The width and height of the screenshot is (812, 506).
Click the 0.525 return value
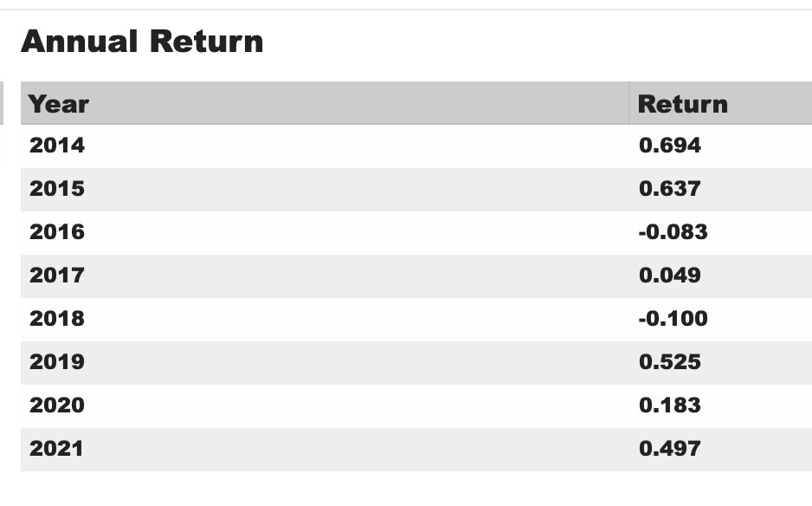pos(669,362)
